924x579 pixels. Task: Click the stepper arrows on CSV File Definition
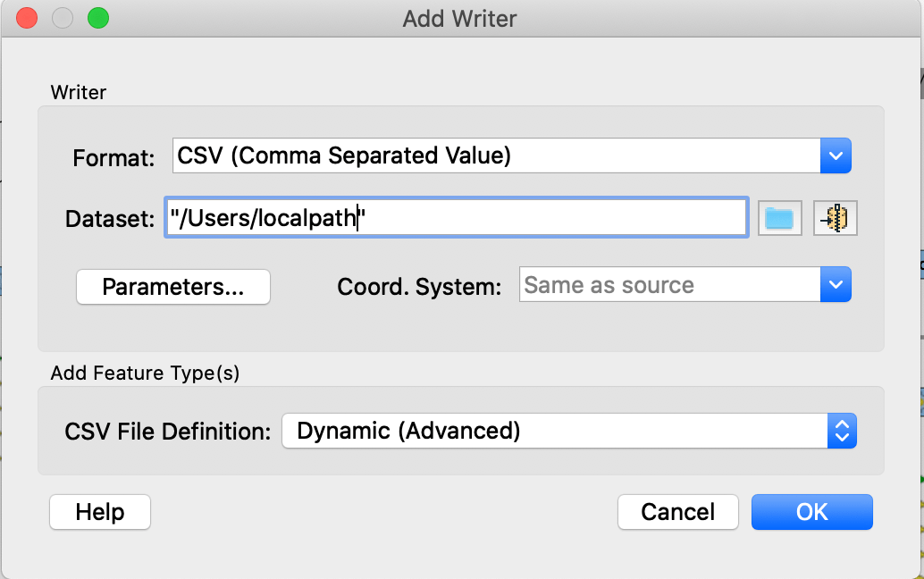click(841, 430)
